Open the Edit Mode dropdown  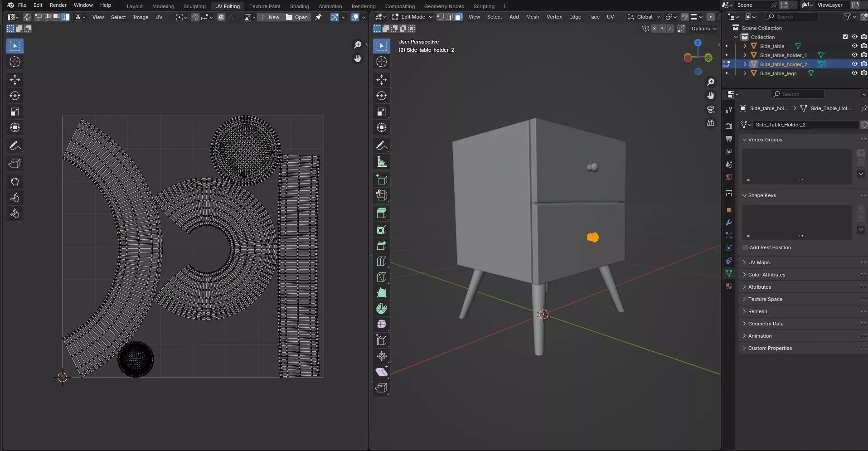click(x=412, y=17)
